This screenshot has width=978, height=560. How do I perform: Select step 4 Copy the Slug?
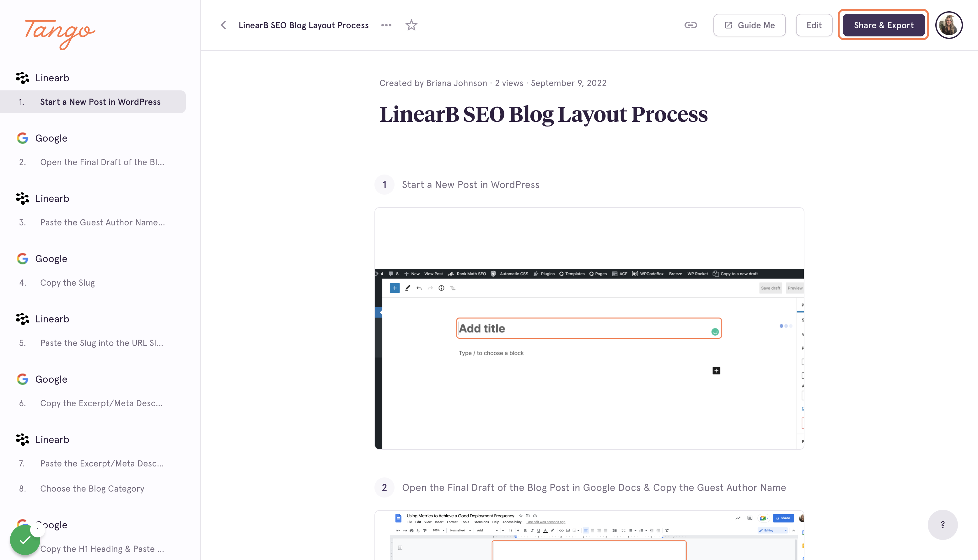point(93,283)
